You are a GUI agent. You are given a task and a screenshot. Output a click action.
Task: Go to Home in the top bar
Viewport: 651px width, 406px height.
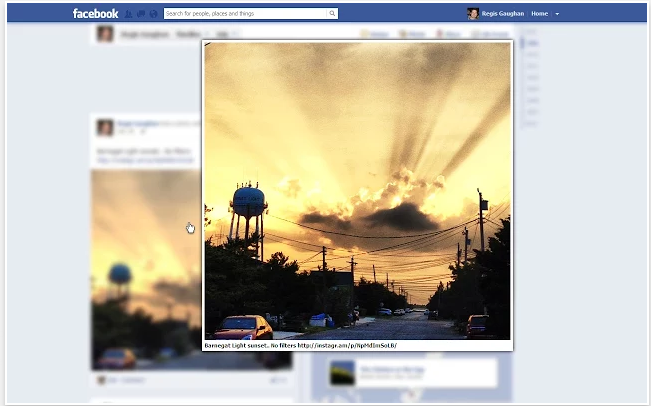click(539, 14)
